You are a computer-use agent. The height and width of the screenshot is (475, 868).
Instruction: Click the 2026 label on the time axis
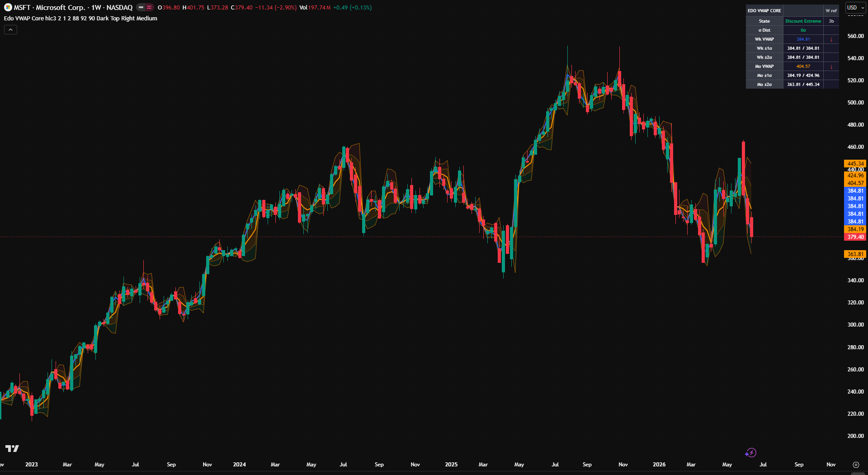(659, 465)
